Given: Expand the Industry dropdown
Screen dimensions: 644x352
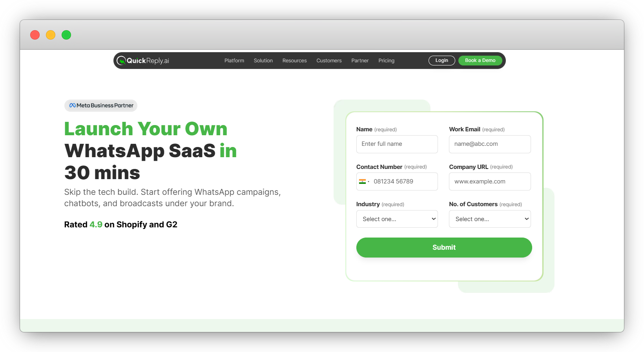Looking at the screenshot, I should click(397, 219).
